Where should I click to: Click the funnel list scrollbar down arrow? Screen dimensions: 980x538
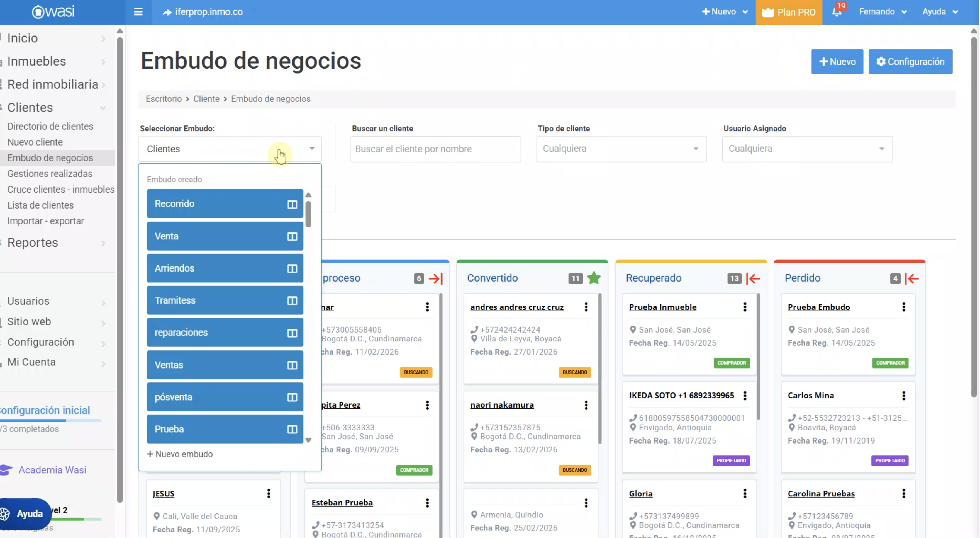tap(308, 440)
